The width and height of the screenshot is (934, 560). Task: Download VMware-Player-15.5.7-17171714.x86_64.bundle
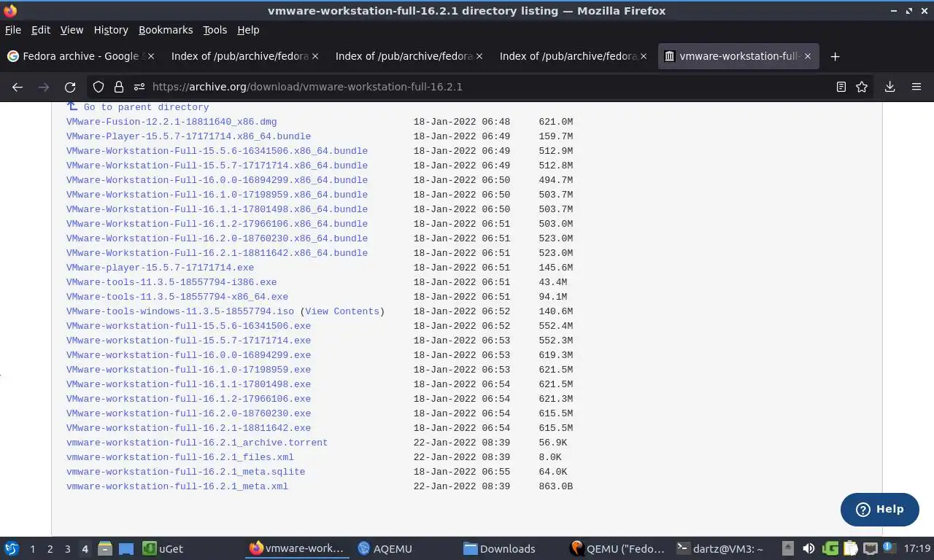click(x=188, y=136)
